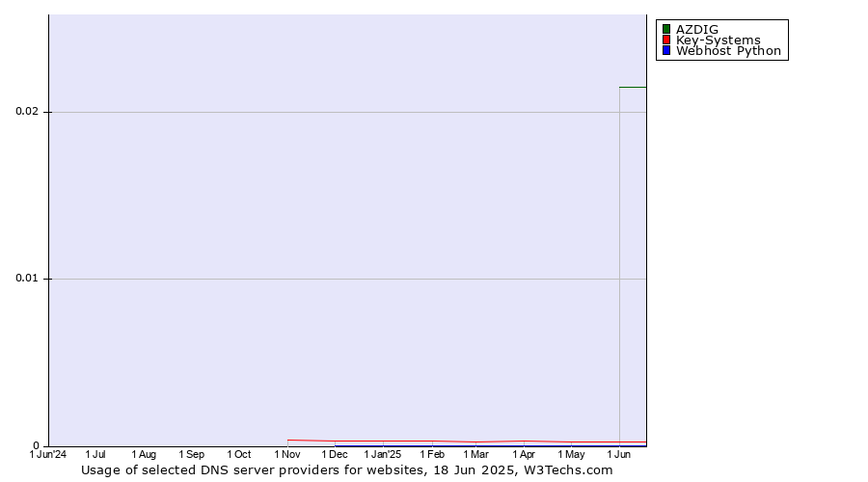The image size is (868, 482).
Task: Click the final 1 Jun axis label
Action: [619, 454]
